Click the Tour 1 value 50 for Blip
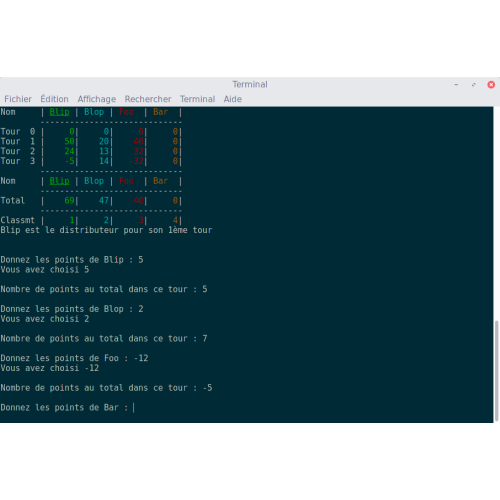500x500 pixels. tap(69, 141)
